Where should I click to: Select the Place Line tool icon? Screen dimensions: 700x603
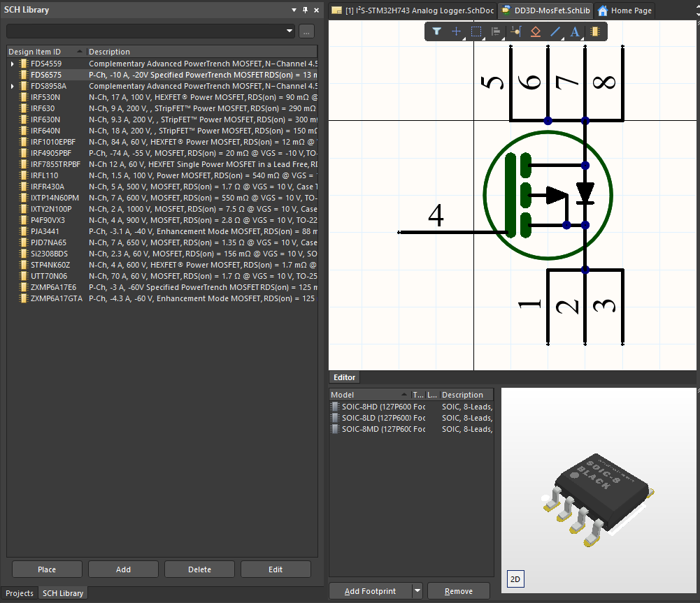(x=555, y=31)
